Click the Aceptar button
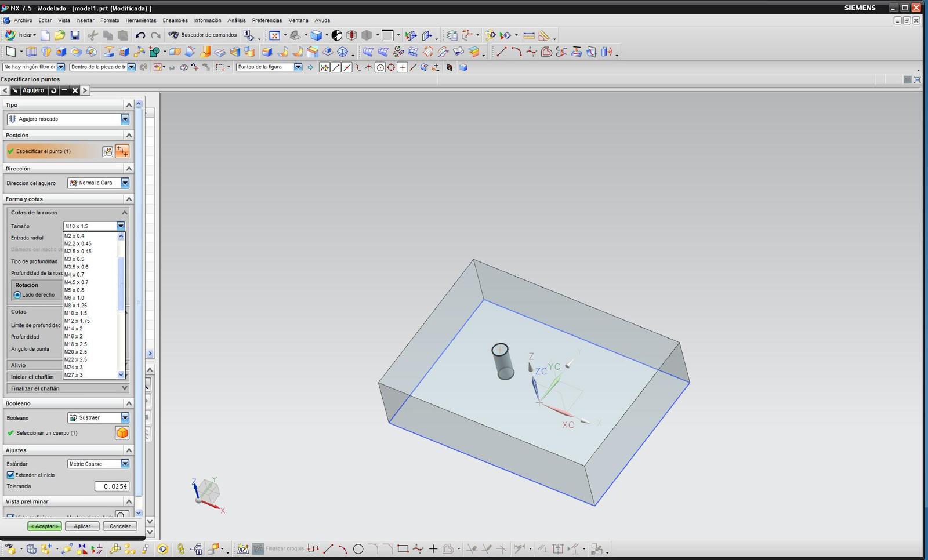Image resolution: width=928 pixels, height=560 pixels. pyautogui.click(x=45, y=526)
